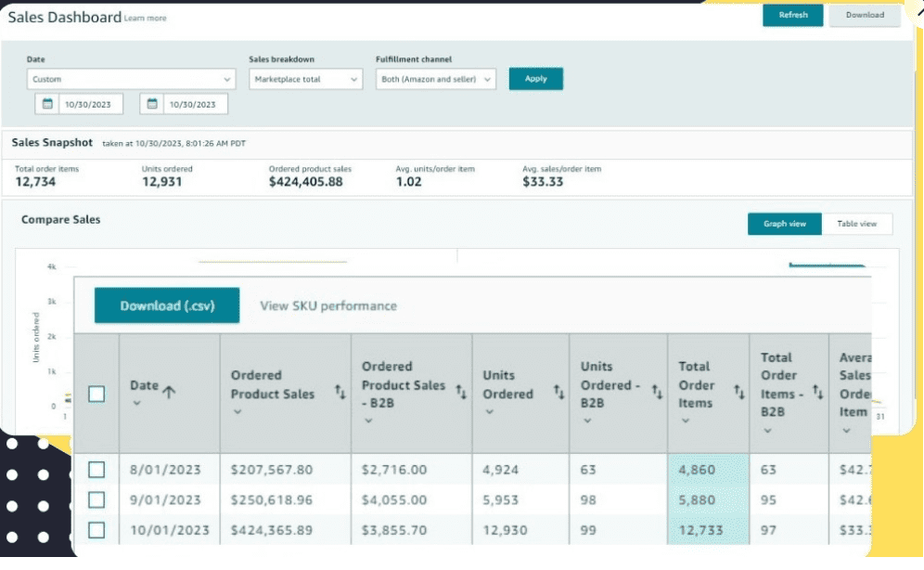
Task: Open the end date calendar icon
Action: click(152, 104)
